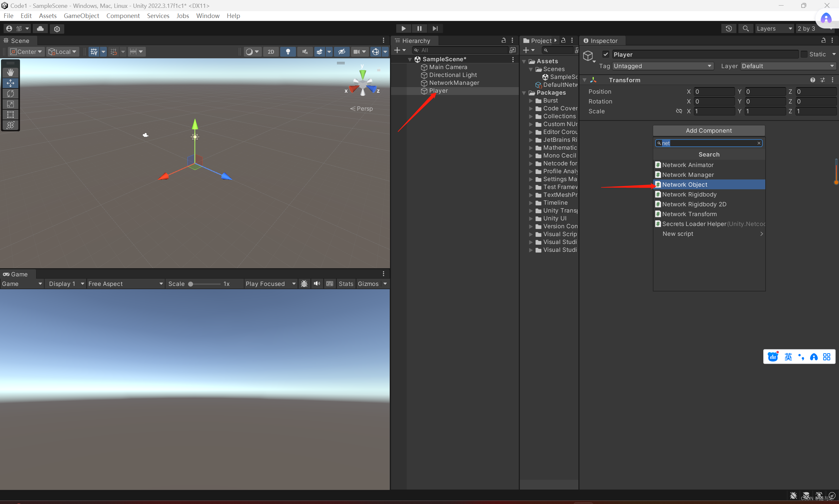This screenshot has height=504, width=839.
Task: Open the Free Aspect dropdown
Action: tap(125, 284)
